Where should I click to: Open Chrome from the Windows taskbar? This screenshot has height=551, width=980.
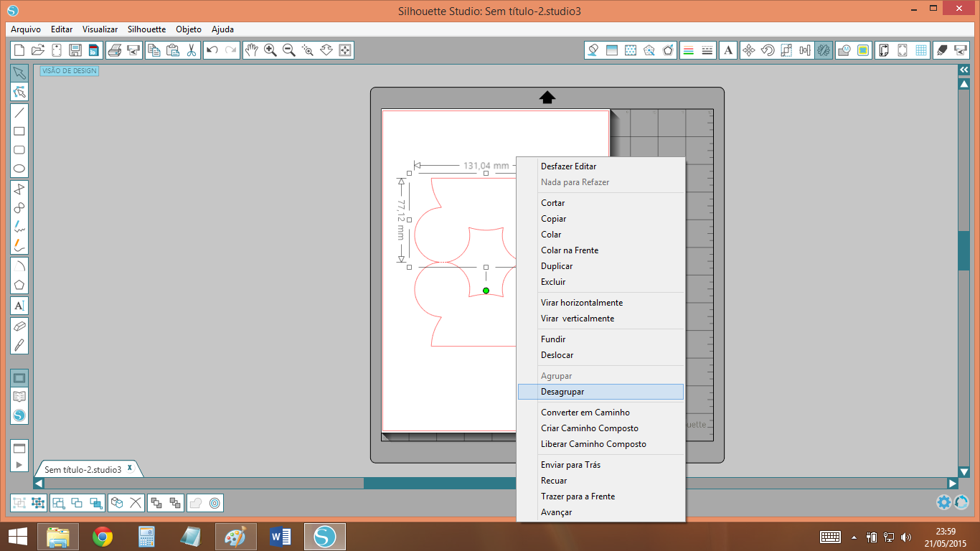pyautogui.click(x=103, y=536)
